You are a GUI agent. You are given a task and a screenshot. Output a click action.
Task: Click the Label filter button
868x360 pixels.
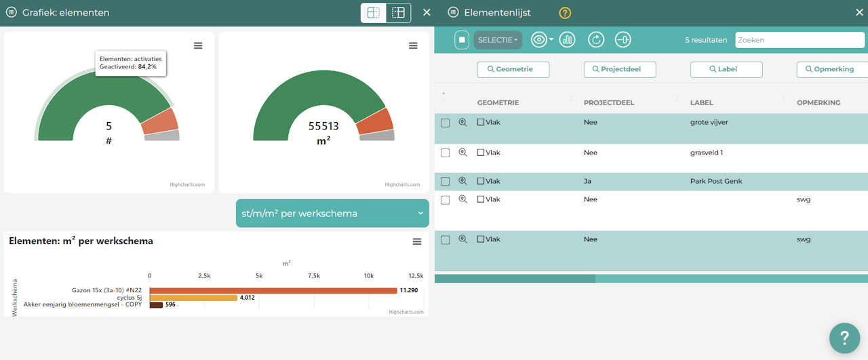(x=726, y=69)
